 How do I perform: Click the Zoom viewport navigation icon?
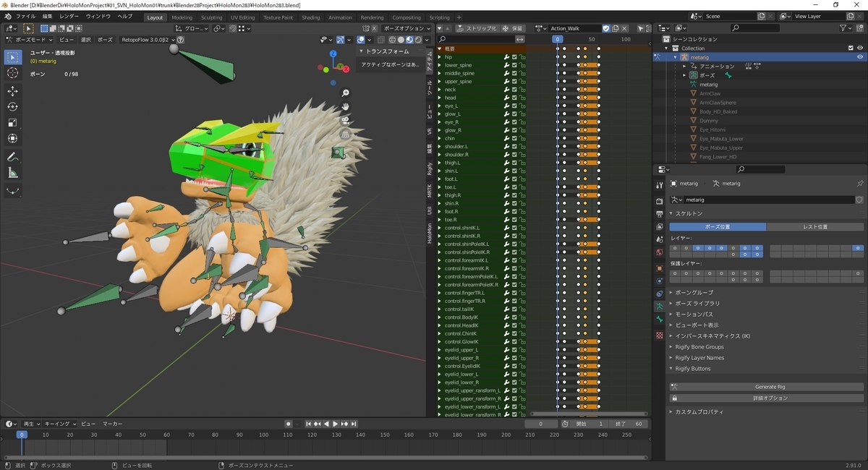click(x=346, y=93)
